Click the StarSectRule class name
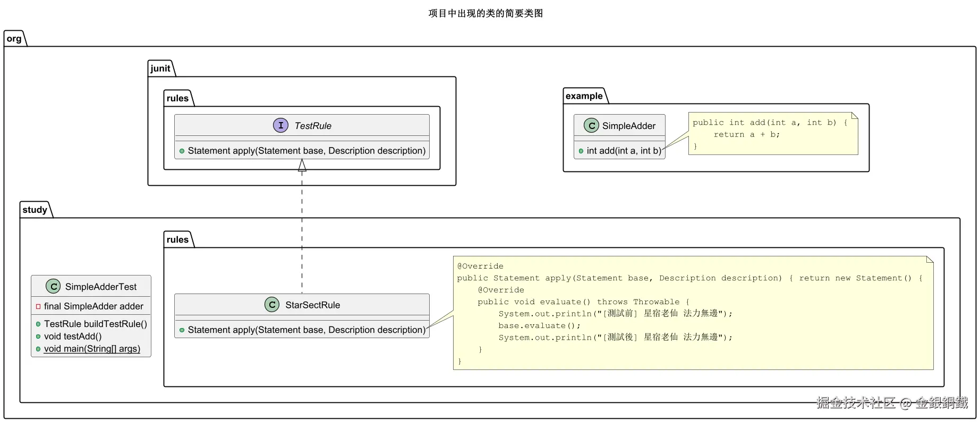This screenshot has width=980, height=422. coord(313,305)
